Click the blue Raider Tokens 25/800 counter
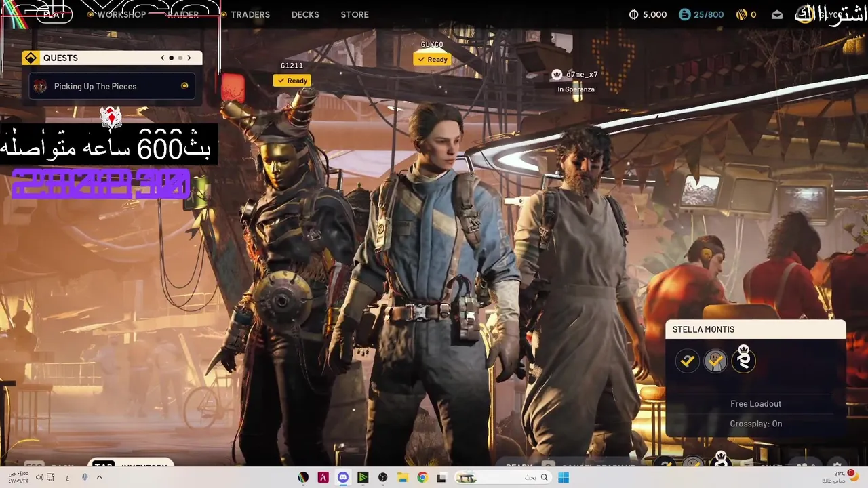The image size is (868, 488). (x=702, y=14)
